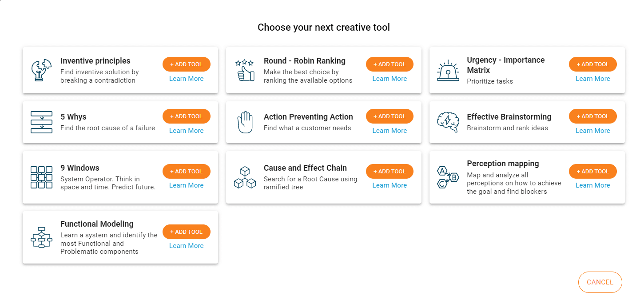Click the Effective Brainstorming brain icon
The height and width of the screenshot is (296, 644).
[x=448, y=122]
